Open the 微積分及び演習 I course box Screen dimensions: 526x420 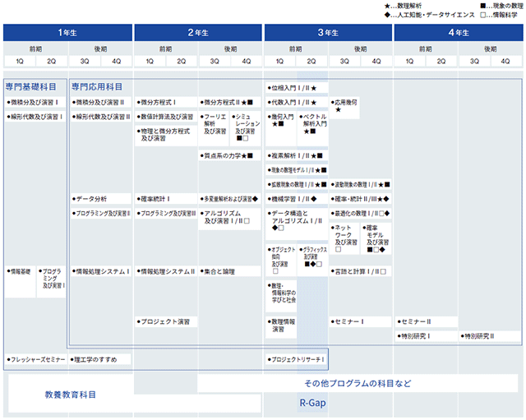click(35, 102)
